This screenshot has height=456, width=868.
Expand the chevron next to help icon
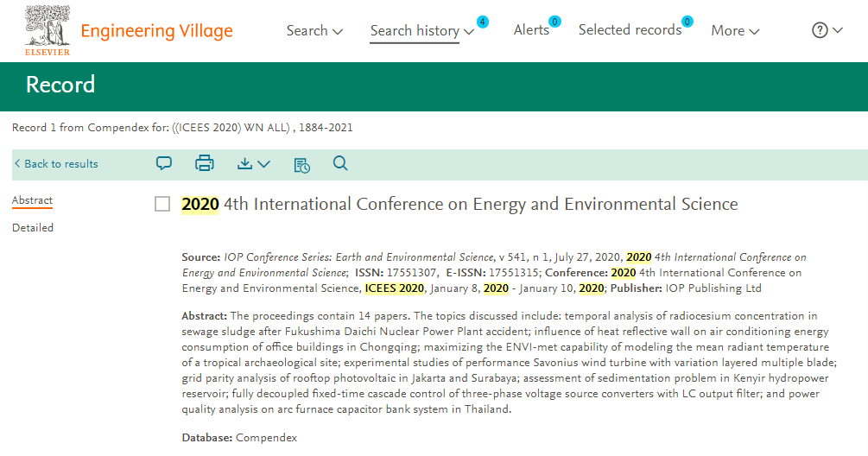pyautogui.click(x=838, y=30)
